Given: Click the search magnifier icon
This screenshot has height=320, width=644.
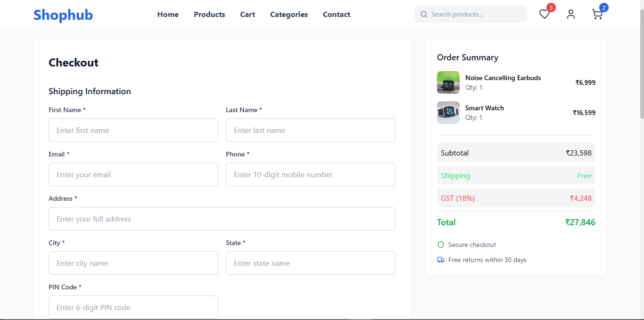Looking at the screenshot, I should (x=424, y=14).
